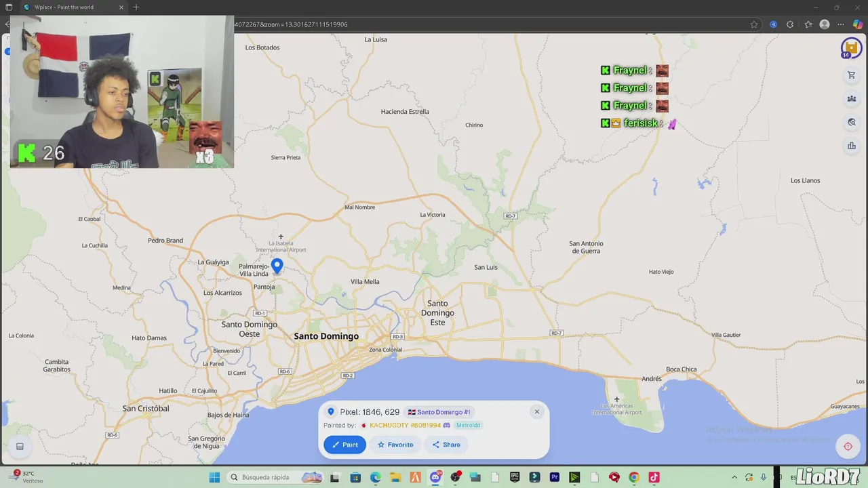
Task: Open the user profile avatar with level 14
Action: click(x=851, y=48)
